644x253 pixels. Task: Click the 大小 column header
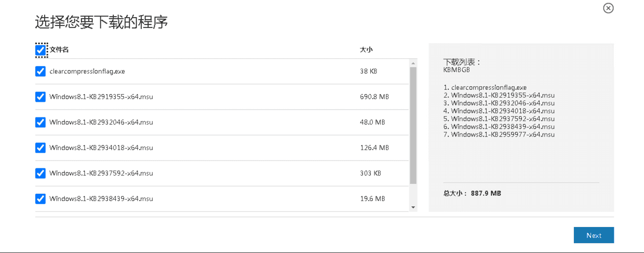366,50
